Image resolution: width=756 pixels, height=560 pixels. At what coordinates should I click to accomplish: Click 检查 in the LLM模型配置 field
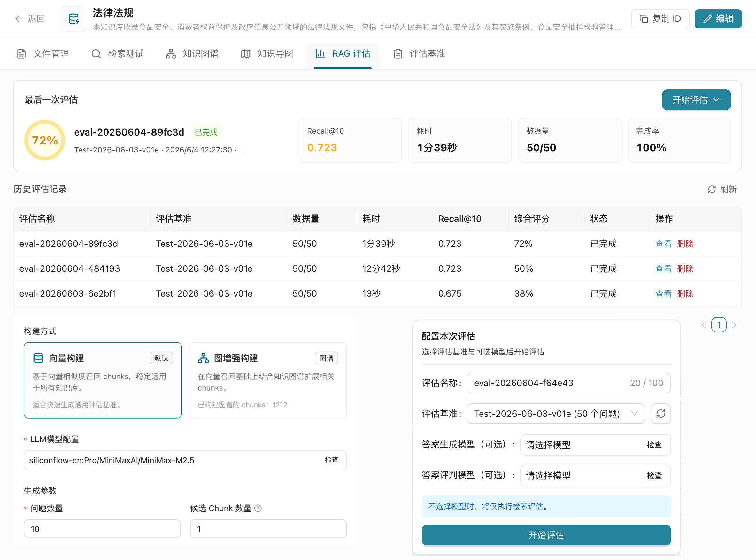(x=331, y=460)
